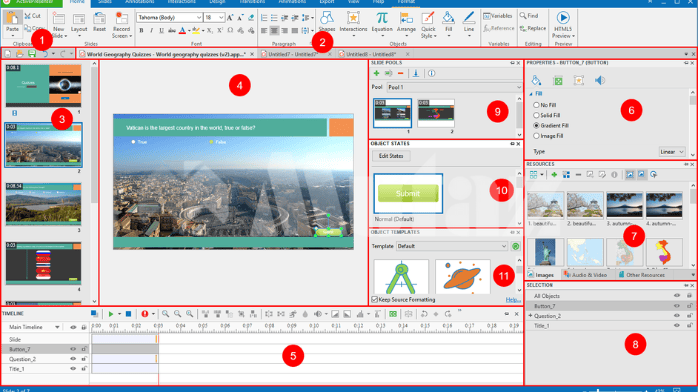Viewport: 698px width, 392px height.
Task: Add resource with green plus icon
Action: click(554, 175)
